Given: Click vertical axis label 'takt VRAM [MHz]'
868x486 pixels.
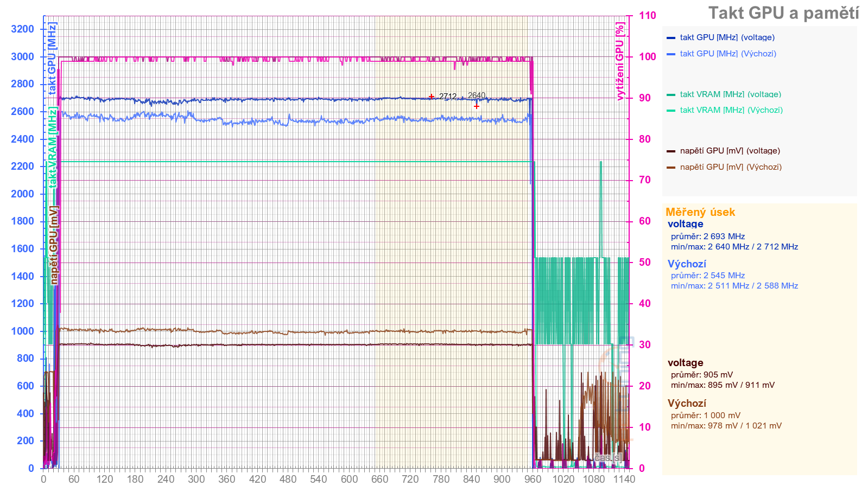Looking at the screenshot, I should click(x=52, y=147).
